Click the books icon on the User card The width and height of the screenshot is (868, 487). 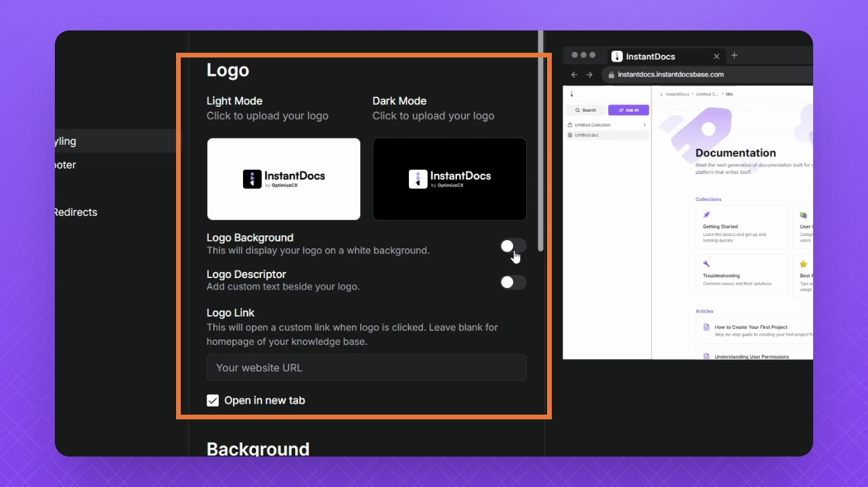[x=804, y=215]
